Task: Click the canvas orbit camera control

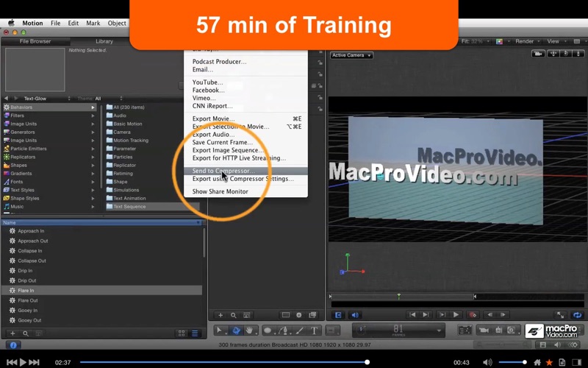Action: click(566, 54)
